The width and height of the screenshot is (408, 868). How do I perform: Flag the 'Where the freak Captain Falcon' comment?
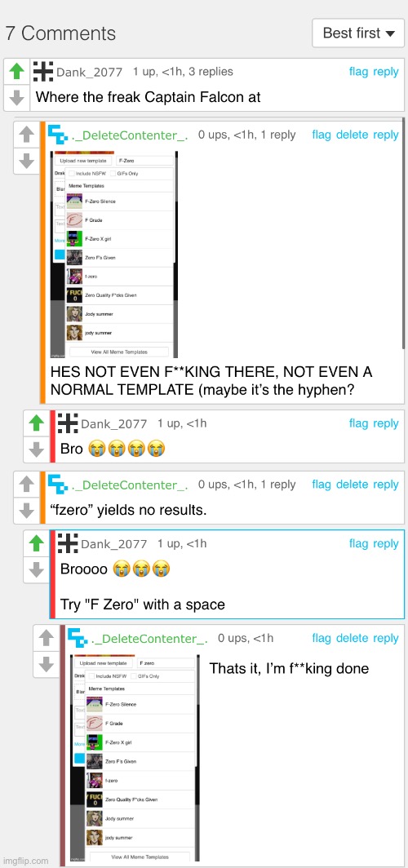358,72
